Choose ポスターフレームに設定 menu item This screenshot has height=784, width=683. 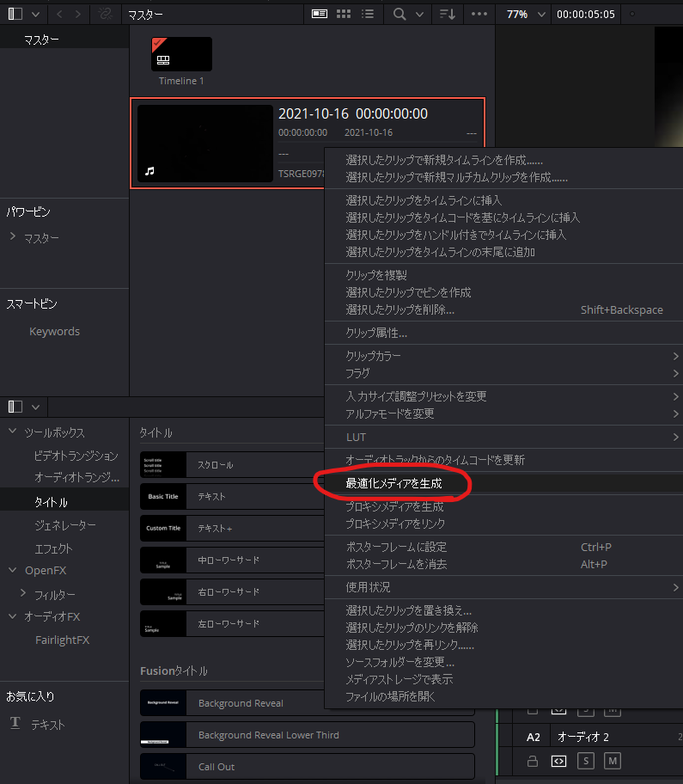point(503,547)
